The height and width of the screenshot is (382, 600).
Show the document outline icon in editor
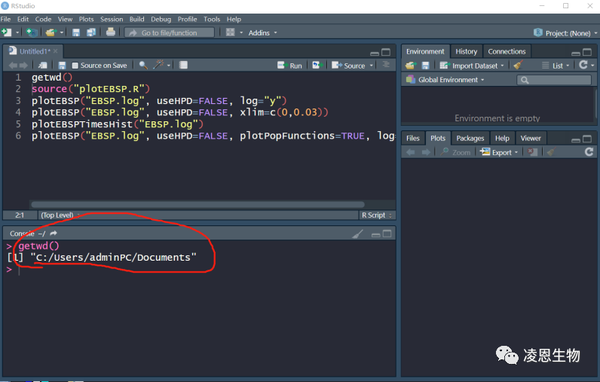coord(386,65)
